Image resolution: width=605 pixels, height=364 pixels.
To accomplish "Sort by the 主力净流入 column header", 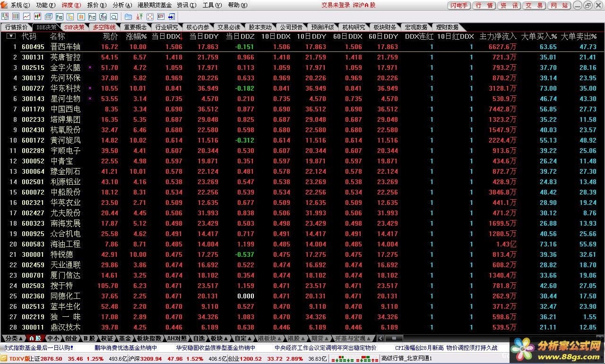I will click(498, 36).
